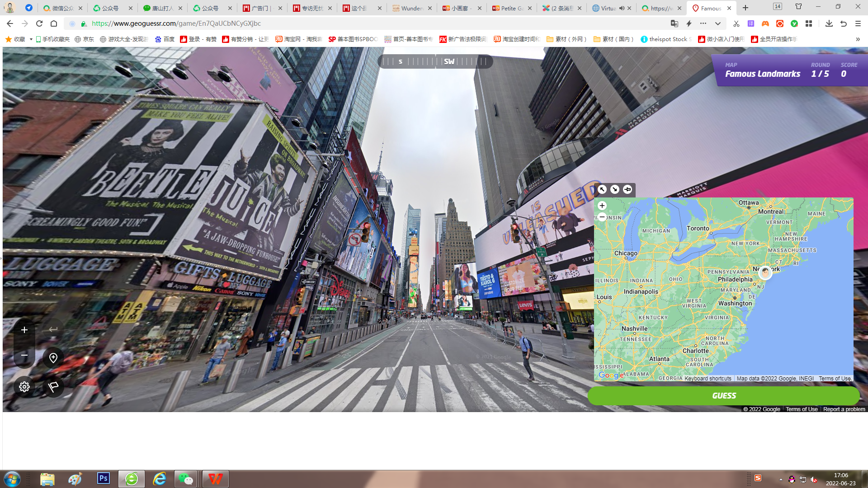Screen dimensions: 868x488
Task: Click the 收藏 favorites star
Action: pyautogui.click(x=8, y=39)
